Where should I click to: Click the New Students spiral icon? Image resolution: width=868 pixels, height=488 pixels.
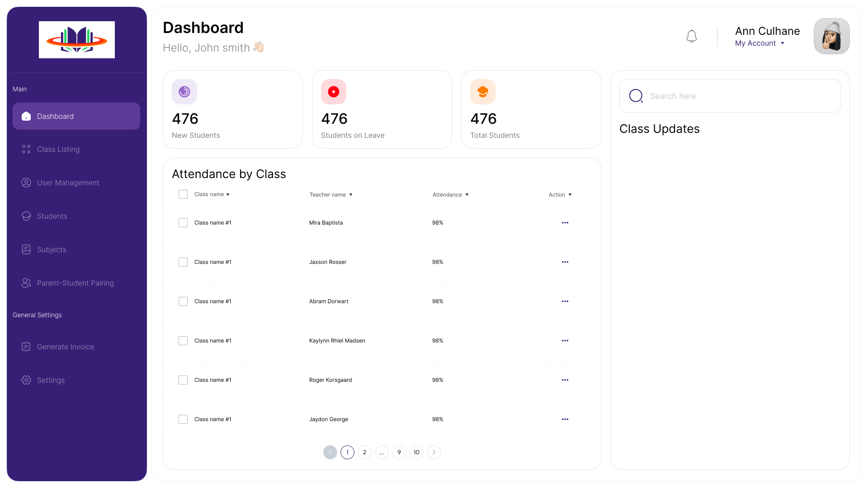pyautogui.click(x=184, y=92)
